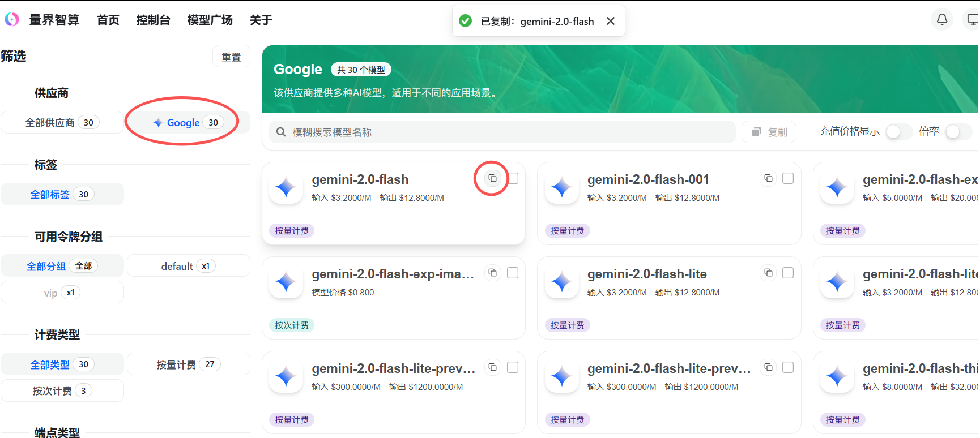Viewport: 980px width, 438px height.
Task: Click the Google banner heading
Action: tap(297, 69)
